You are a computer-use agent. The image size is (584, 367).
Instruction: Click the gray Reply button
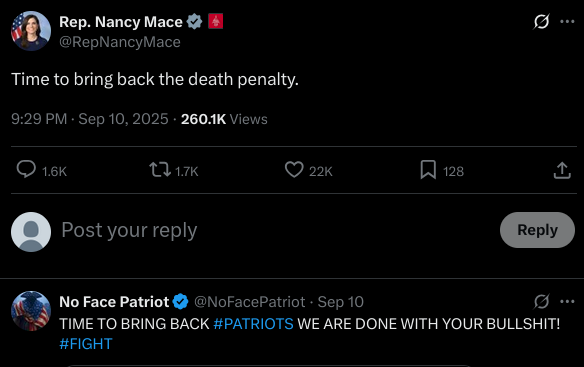537,230
